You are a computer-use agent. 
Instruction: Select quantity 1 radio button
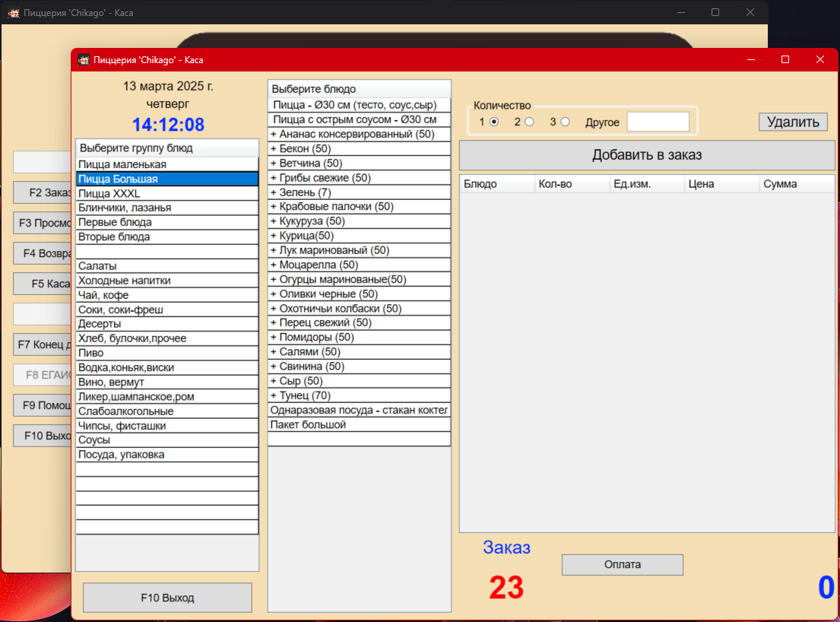click(x=494, y=122)
